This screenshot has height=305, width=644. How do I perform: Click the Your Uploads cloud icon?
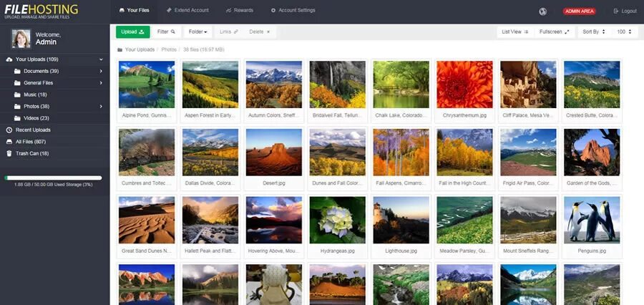[x=9, y=59]
